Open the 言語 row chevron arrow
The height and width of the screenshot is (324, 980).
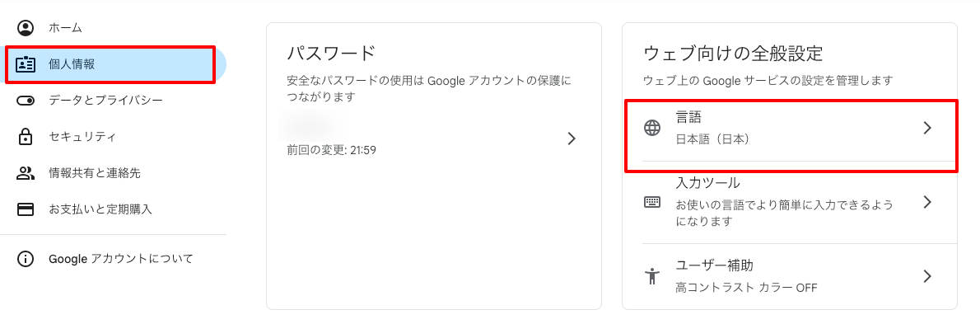point(927,129)
